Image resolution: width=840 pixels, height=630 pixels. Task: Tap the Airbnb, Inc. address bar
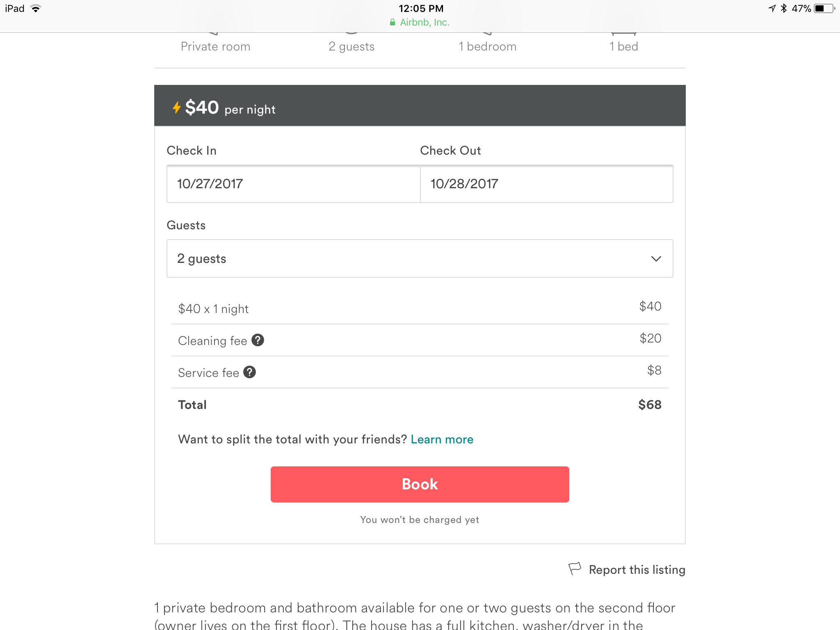[x=420, y=22]
